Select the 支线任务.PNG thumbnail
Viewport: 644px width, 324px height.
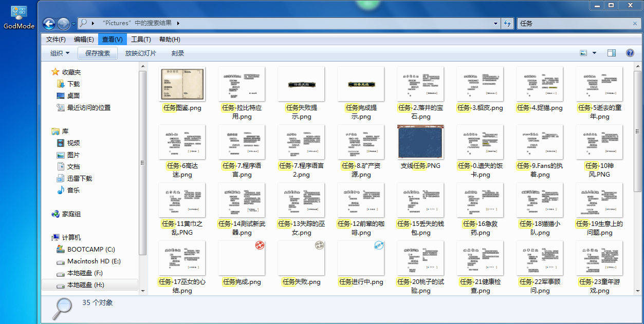pyautogui.click(x=420, y=142)
